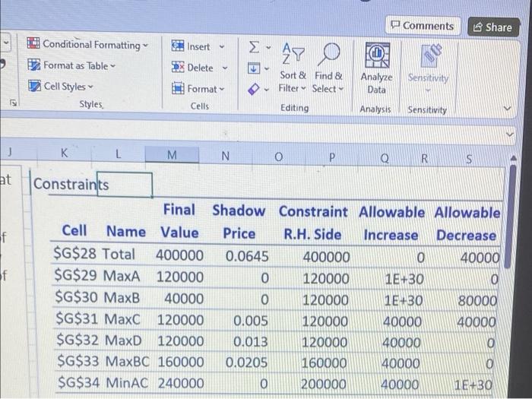Image resolution: width=532 pixels, height=399 pixels.
Task: Select column P header
Action: click(332, 157)
